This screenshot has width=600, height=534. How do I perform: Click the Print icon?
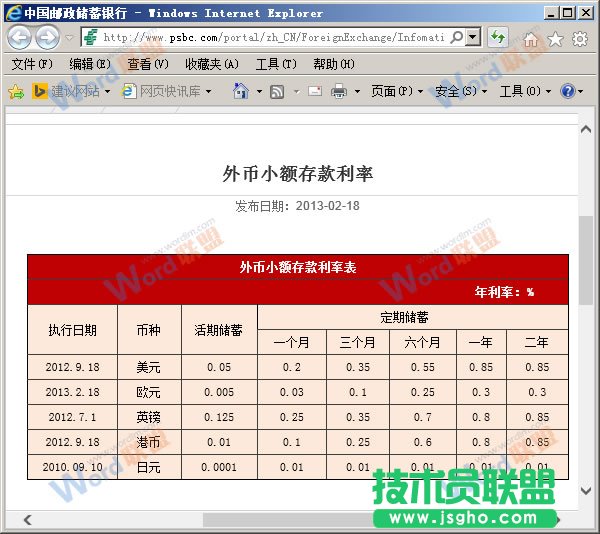point(339,91)
